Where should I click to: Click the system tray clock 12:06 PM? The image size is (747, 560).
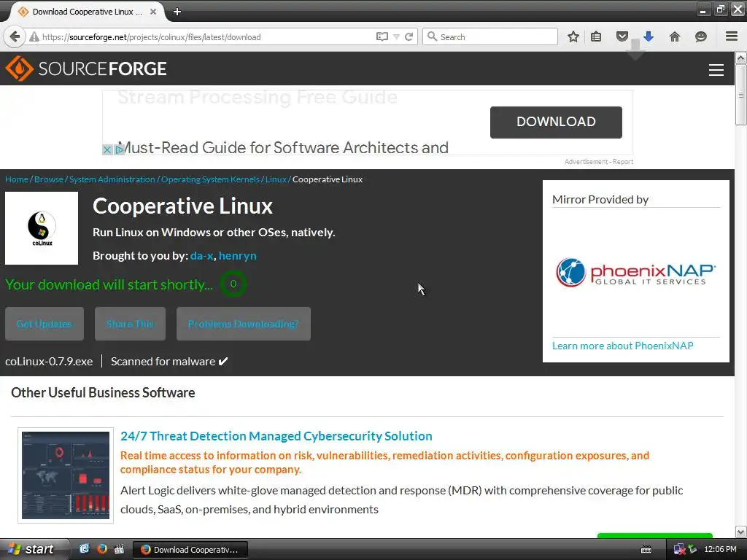tap(720, 550)
